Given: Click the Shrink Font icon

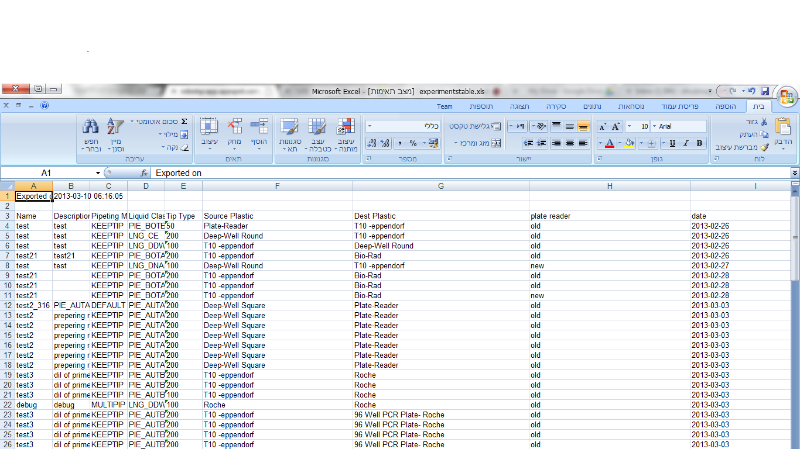Looking at the screenshot, I should click(603, 127).
